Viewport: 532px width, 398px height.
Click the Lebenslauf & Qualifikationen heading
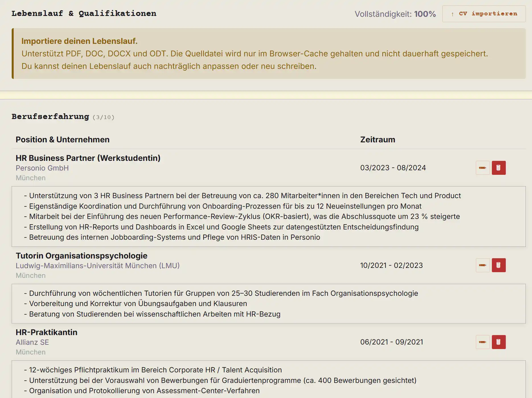pos(84,13)
